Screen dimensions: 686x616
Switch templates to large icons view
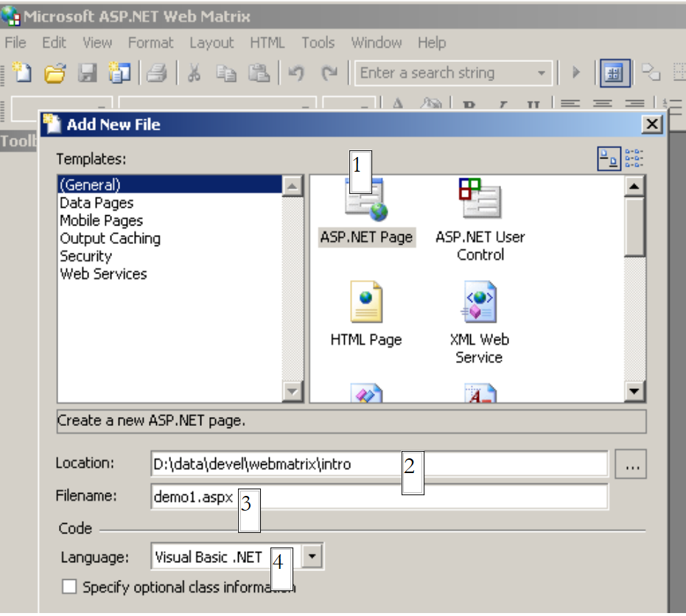pos(609,158)
